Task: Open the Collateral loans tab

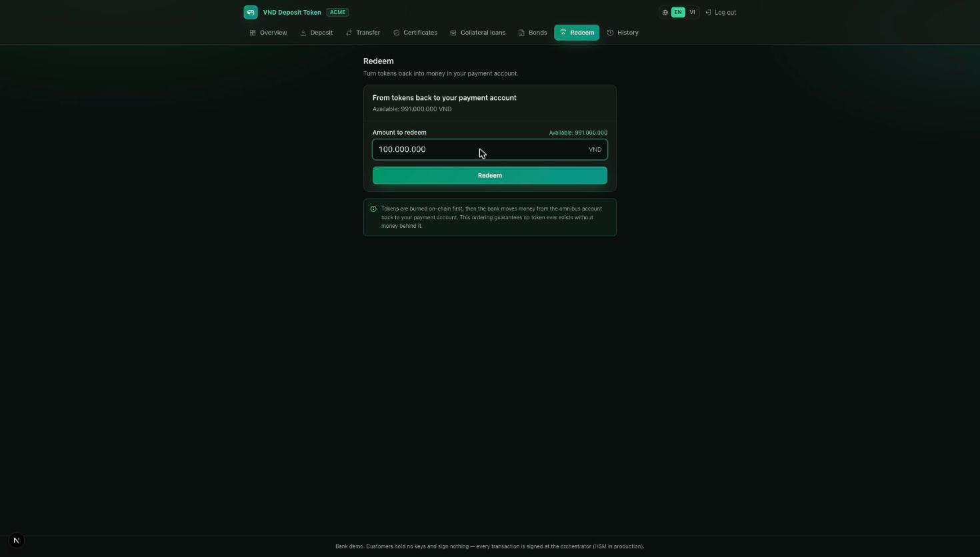Action: (x=478, y=33)
